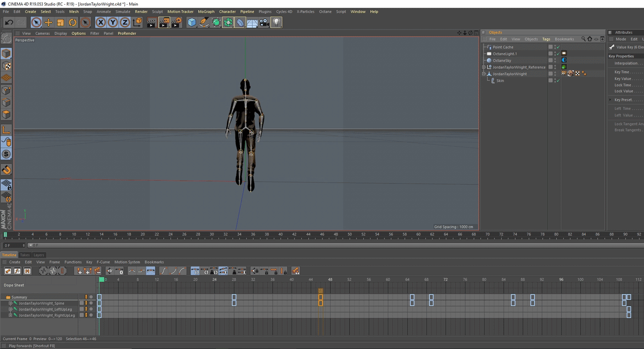Click the light bulb icon in toolbar

(x=276, y=23)
